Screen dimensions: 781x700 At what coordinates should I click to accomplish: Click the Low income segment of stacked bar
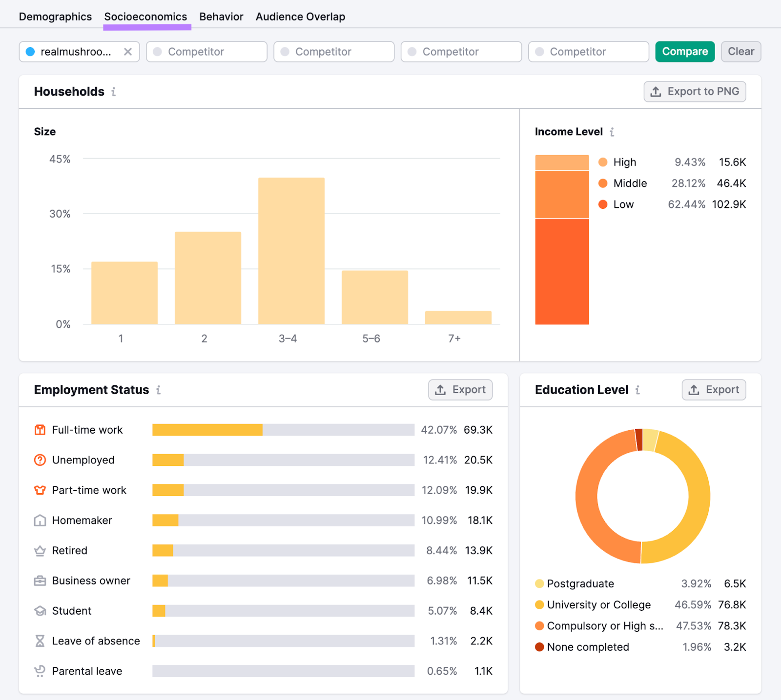tap(562, 272)
